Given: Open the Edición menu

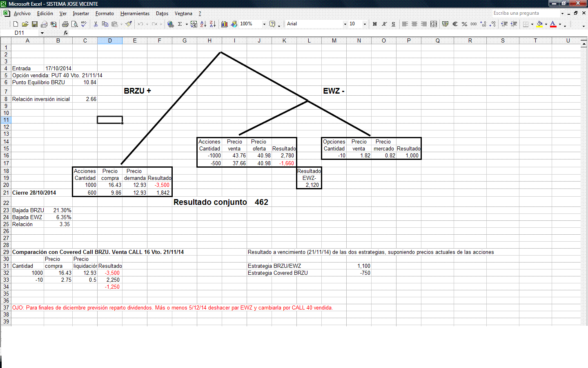Looking at the screenshot, I should (x=45, y=13).
